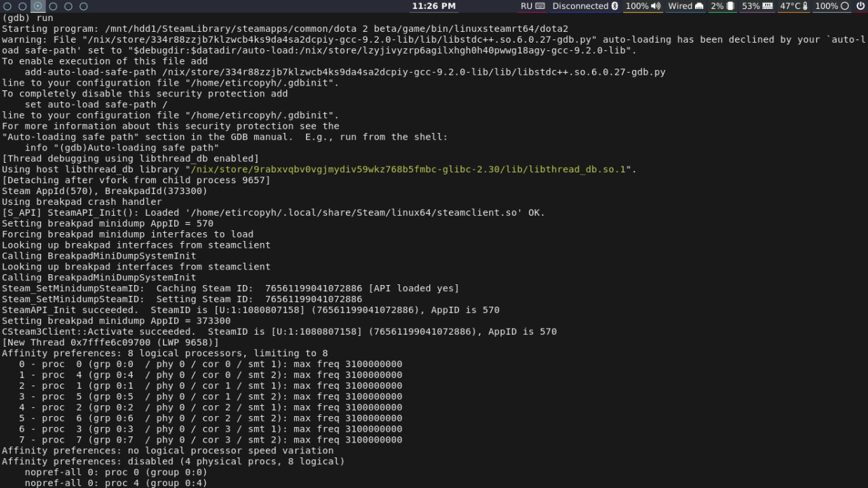Click "Steam_SetMinidumpSteamID: Caching Steam ID" line
The height and width of the screenshot is (488, 868).
(231, 288)
